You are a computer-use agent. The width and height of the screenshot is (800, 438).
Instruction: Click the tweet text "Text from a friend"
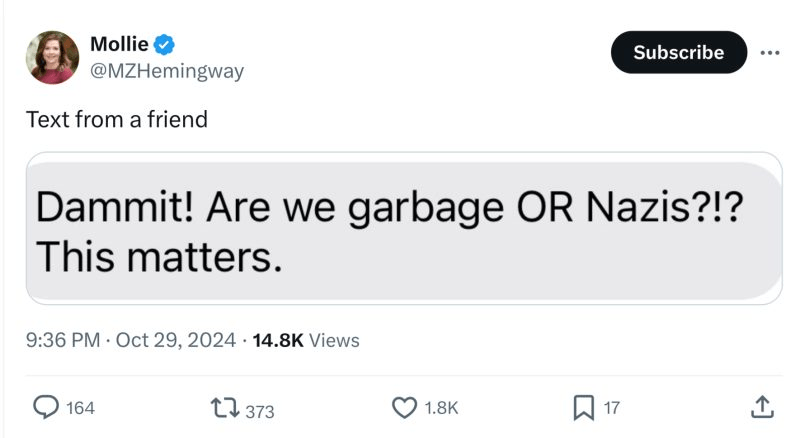click(117, 120)
